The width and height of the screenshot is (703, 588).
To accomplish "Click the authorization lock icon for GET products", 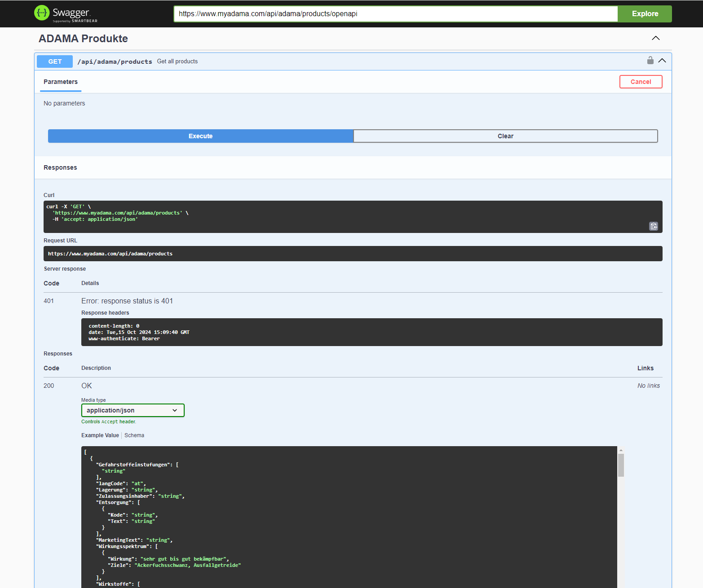I will click(x=650, y=60).
